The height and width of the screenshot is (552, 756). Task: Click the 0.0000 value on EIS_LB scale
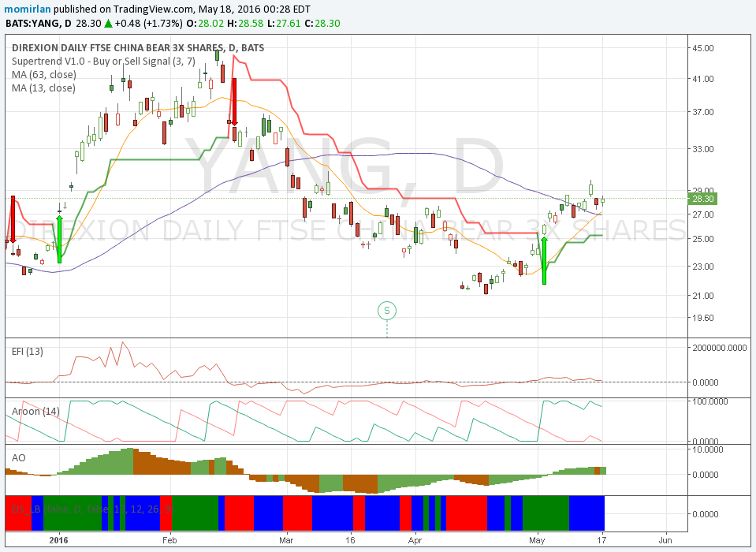point(706,514)
